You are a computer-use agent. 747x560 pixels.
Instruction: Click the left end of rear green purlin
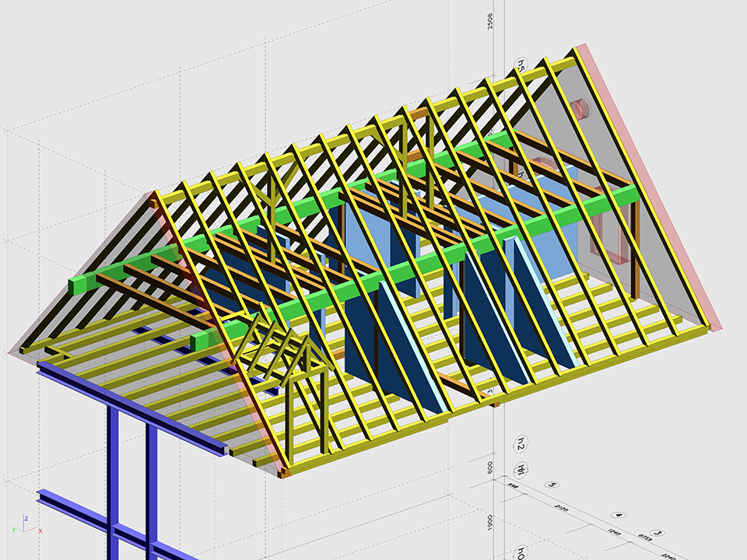coord(79,285)
